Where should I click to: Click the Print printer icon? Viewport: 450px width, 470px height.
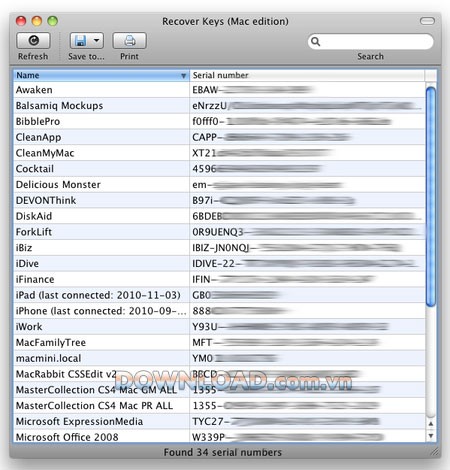click(130, 41)
